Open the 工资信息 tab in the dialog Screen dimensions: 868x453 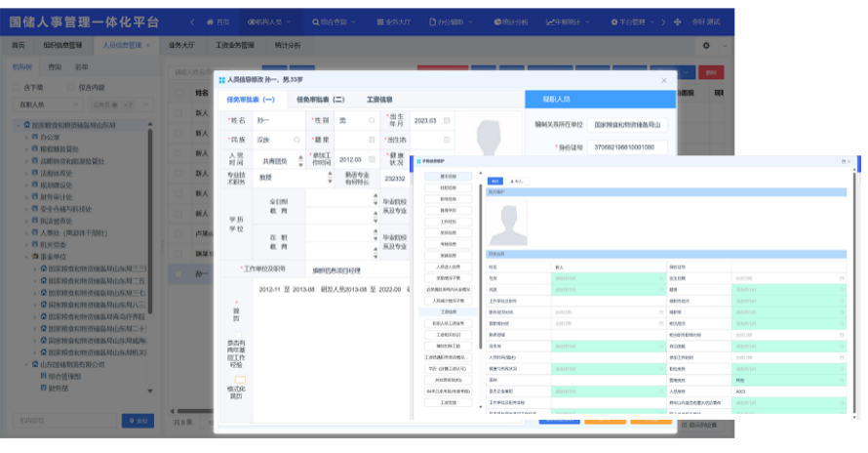tap(379, 100)
